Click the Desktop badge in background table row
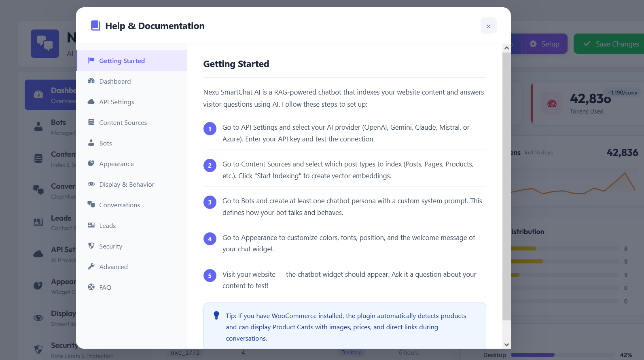Viewport: 644px width, 360px height. 351,352
